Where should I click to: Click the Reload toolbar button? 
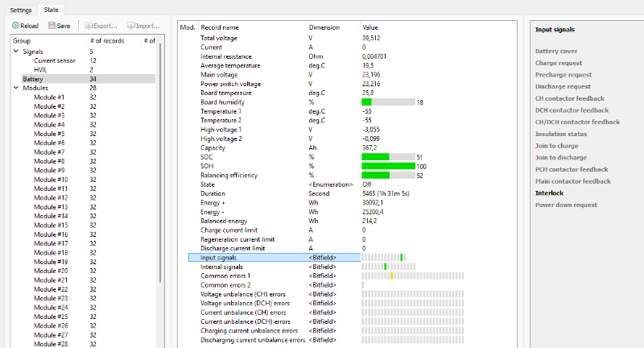(x=25, y=26)
